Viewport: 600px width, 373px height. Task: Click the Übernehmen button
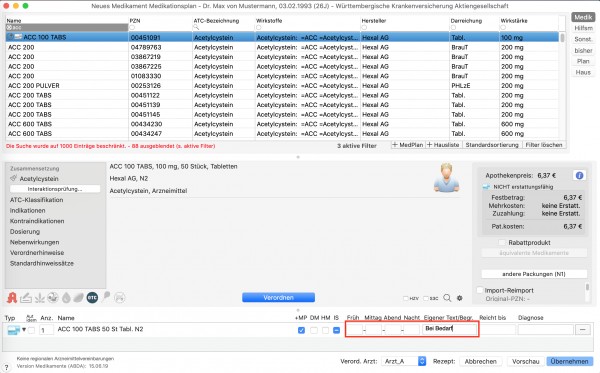pyautogui.click(x=570, y=361)
